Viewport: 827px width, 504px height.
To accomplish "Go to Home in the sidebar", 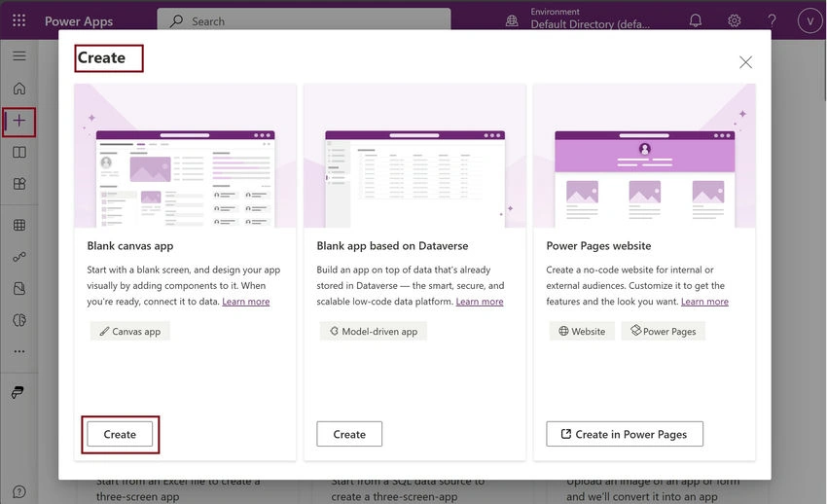I will click(x=19, y=88).
